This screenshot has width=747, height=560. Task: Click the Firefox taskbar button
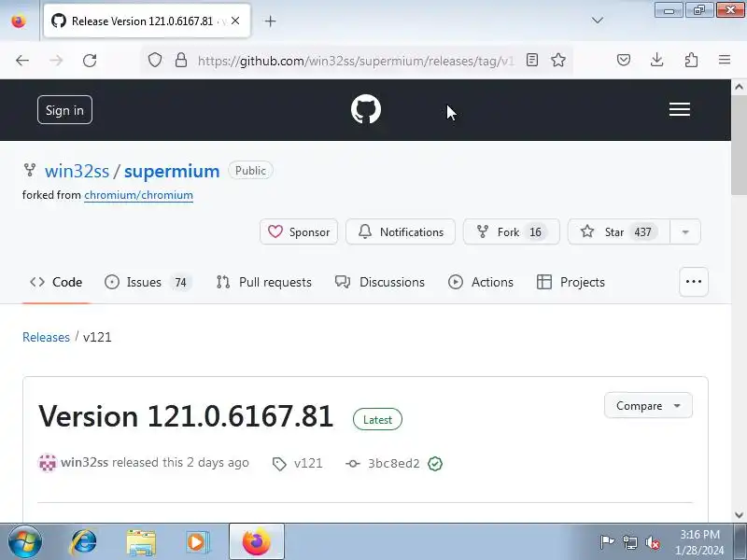pyautogui.click(x=257, y=541)
